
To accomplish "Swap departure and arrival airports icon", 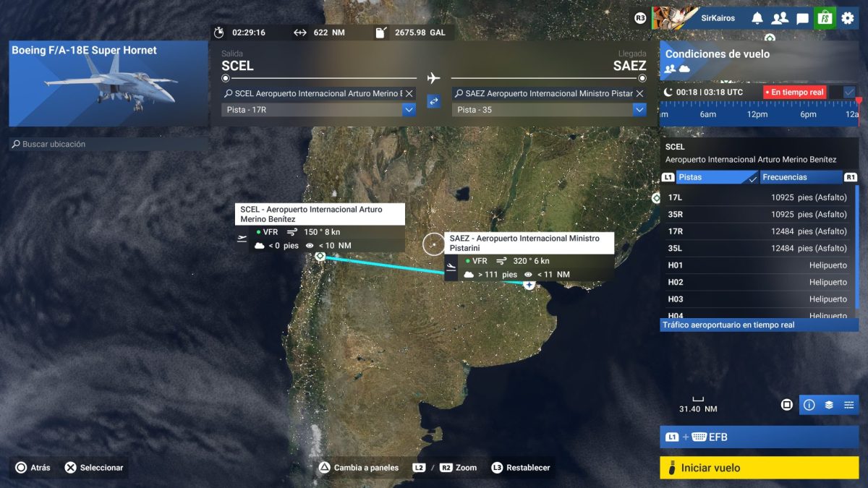I will [433, 102].
